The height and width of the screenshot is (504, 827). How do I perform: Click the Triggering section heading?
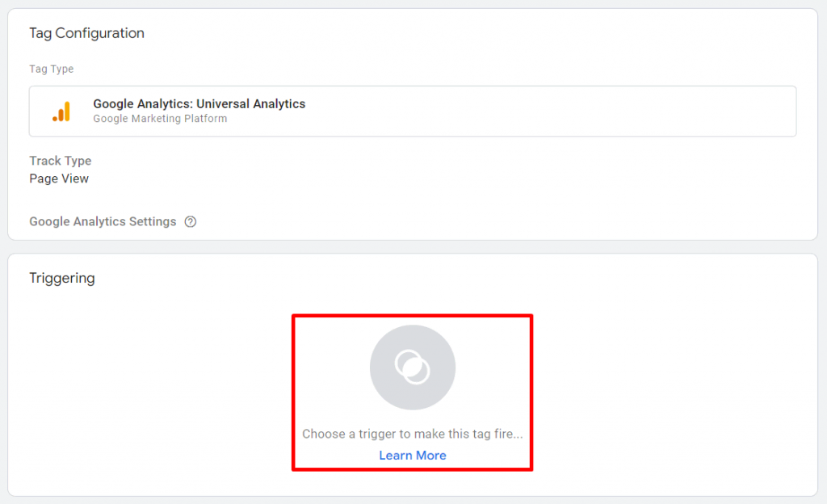tap(62, 278)
